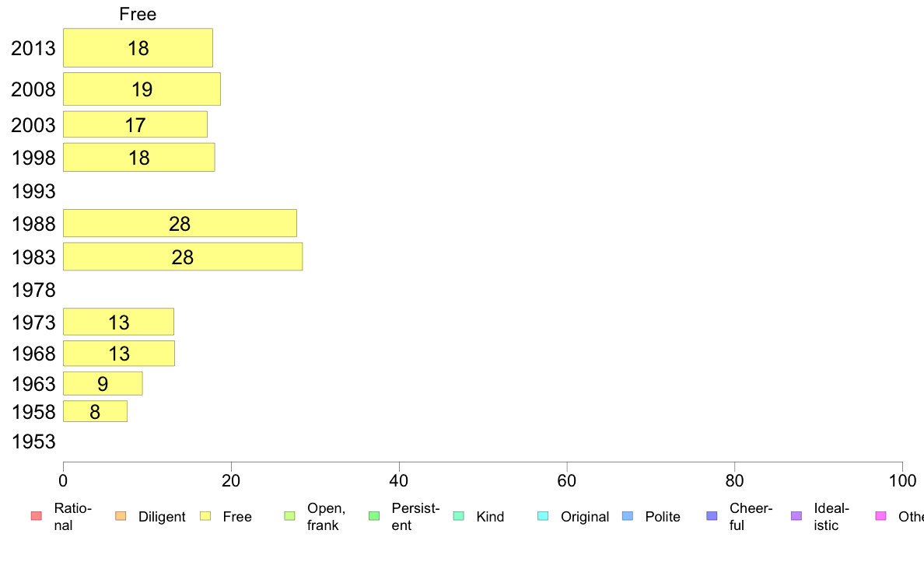Select the 1988 bar showing 28
The width and height of the screenshot is (924, 572).
point(180,223)
